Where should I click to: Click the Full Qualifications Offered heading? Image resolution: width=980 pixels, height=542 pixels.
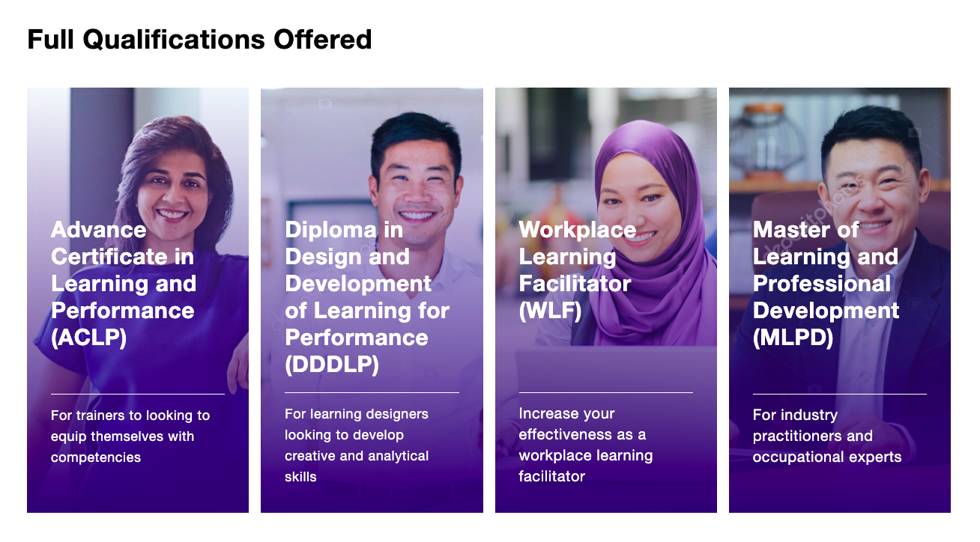point(199,39)
